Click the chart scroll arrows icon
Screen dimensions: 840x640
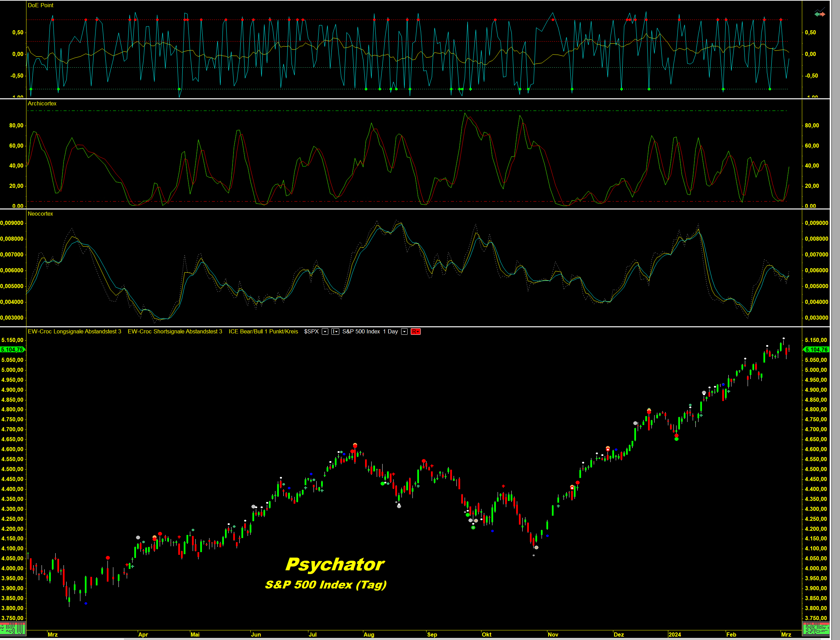(x=819, y=14)
